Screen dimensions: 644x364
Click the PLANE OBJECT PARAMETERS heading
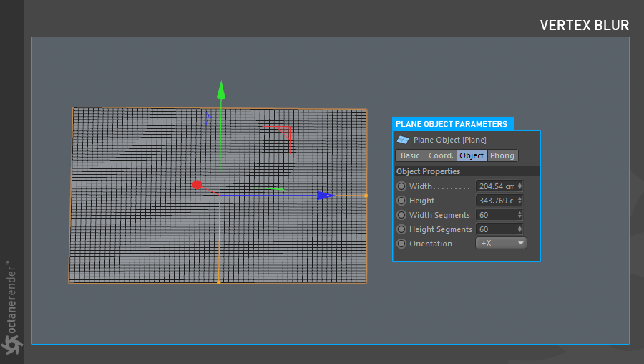click(452, 124)
